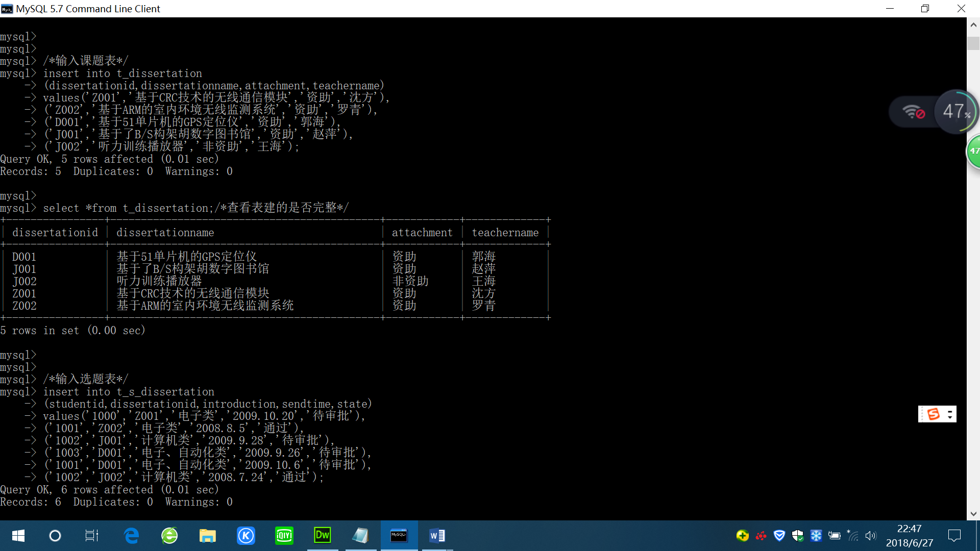
Task: Open File Explorer from taskbar
Action: point(208,536)
